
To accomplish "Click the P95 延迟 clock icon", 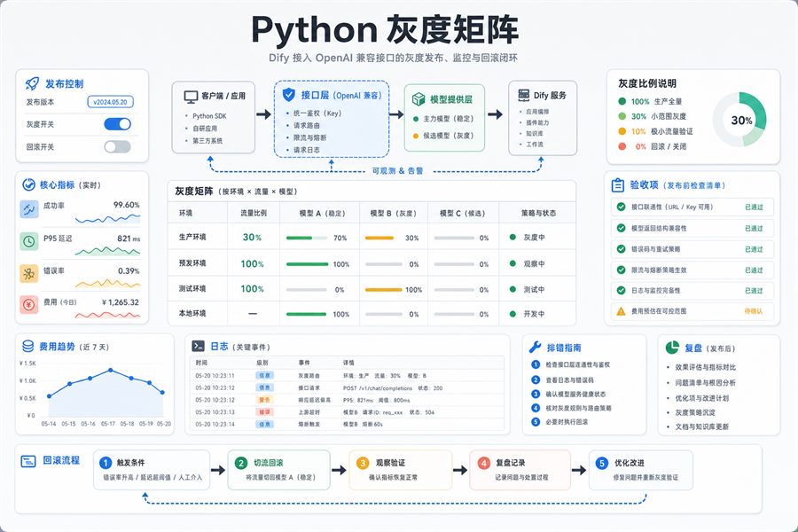I will coord(29,241).
